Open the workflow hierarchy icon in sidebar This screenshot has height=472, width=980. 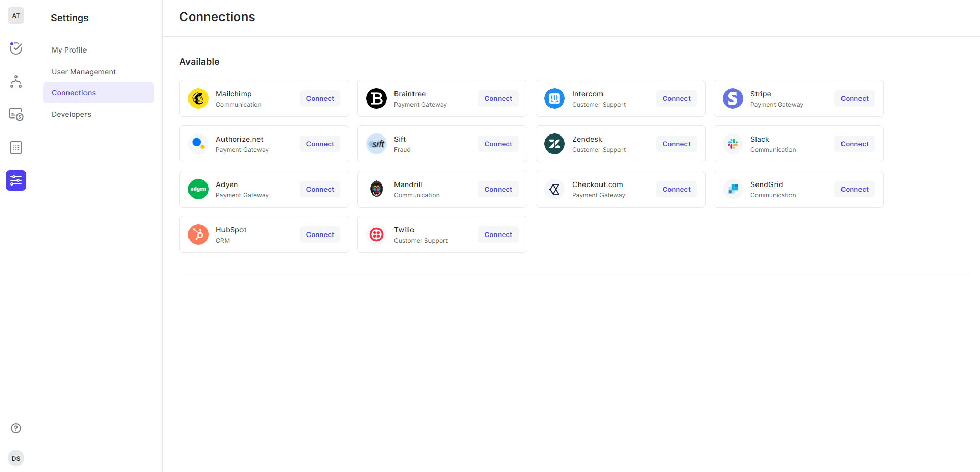[x=16, y=81]
